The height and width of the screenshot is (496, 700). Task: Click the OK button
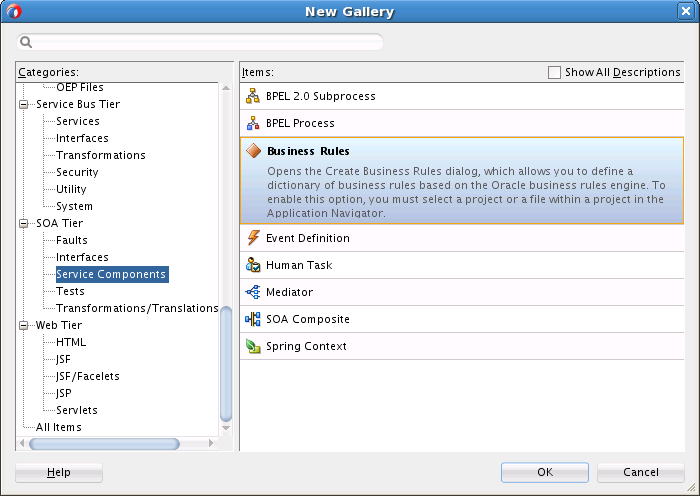click(x=545, y=472)
